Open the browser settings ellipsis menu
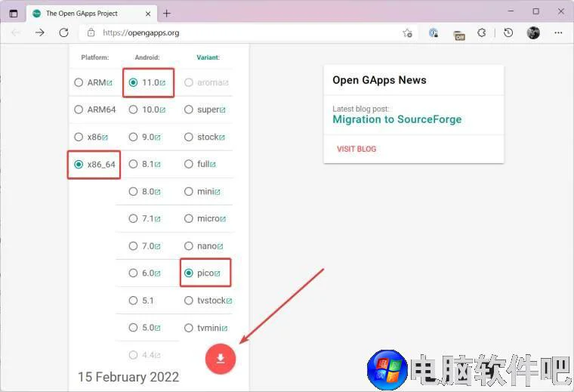Image resolution: width=574 pixels, height=392 pixels. 558,33
